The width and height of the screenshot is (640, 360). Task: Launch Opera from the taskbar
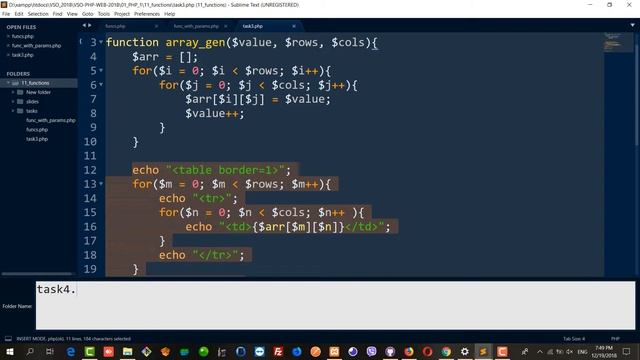427,351
